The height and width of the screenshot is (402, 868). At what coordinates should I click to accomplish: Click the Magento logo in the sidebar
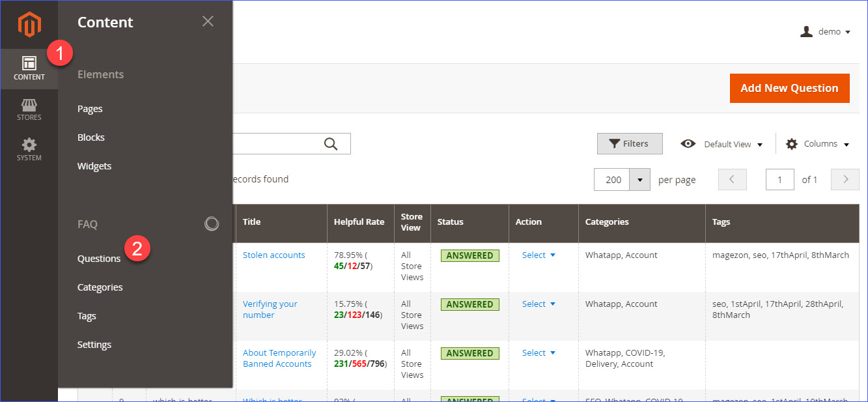pos(29,24)
